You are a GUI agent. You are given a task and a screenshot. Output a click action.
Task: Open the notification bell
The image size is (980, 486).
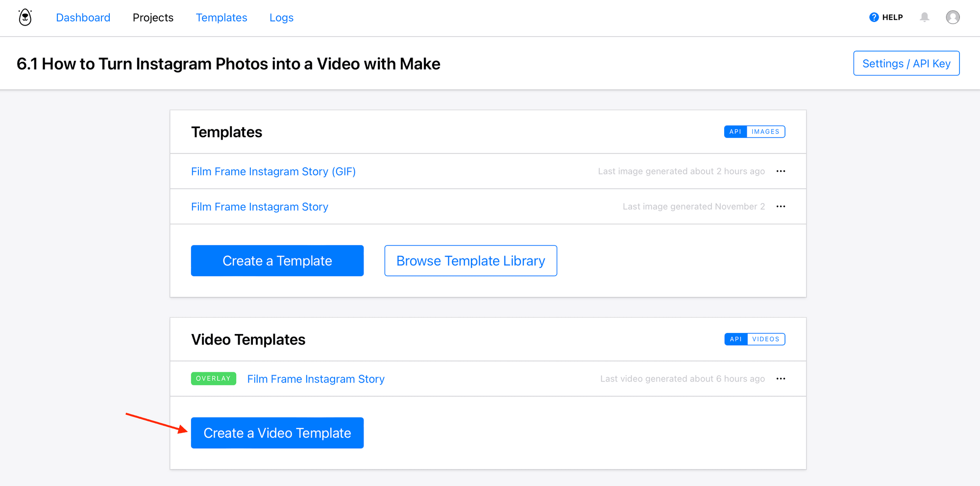[x=925, y=17]
